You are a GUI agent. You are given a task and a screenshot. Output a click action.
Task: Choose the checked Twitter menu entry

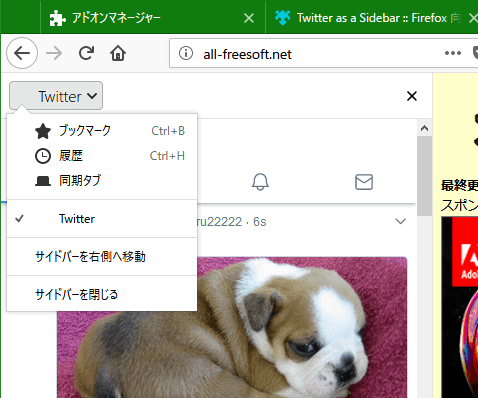(x=102, y=219)
